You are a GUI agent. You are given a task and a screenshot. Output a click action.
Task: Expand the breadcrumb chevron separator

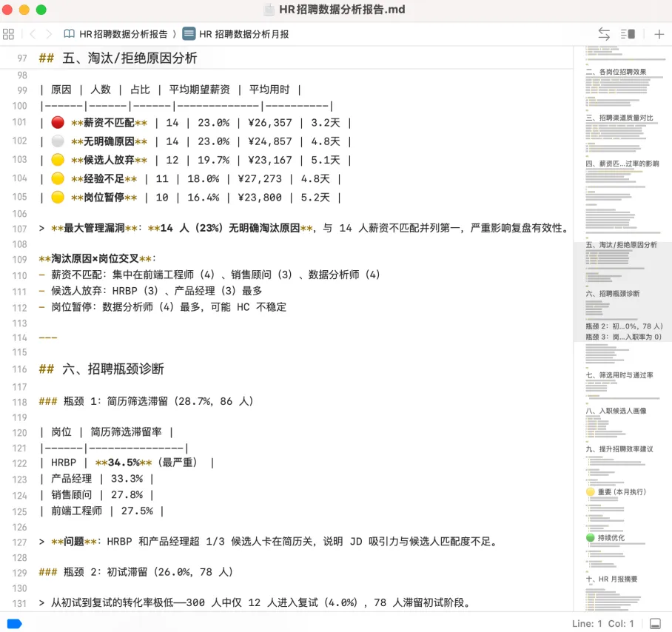click(175, 34)
